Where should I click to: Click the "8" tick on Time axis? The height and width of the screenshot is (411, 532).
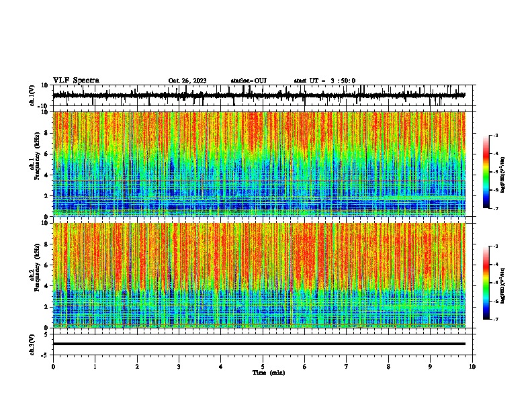click(388, 367)
